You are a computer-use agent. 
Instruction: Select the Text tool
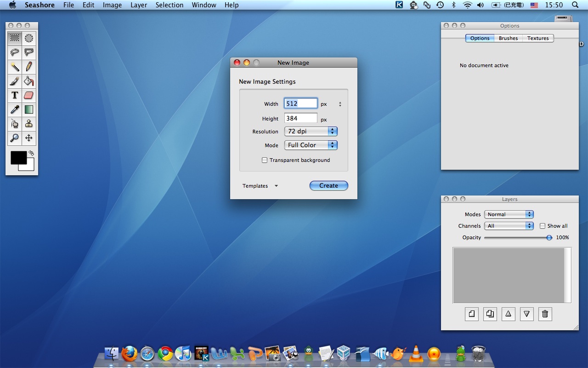point(15,95)
